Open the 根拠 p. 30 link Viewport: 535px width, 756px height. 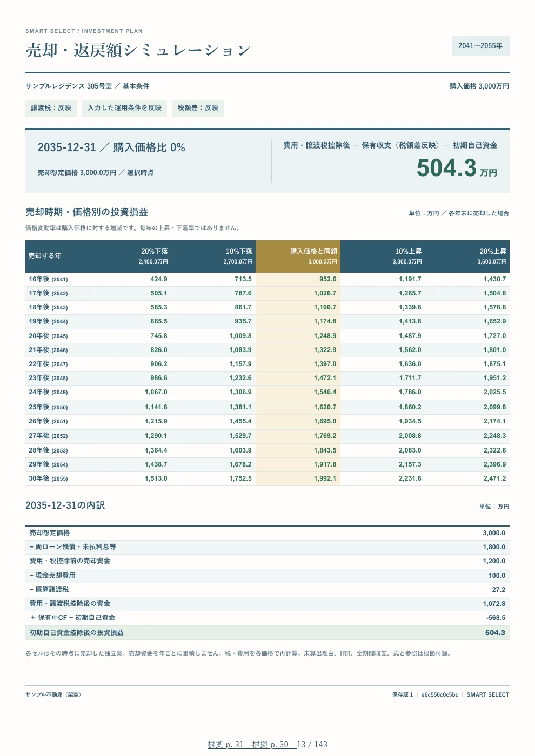pos(270,744)
